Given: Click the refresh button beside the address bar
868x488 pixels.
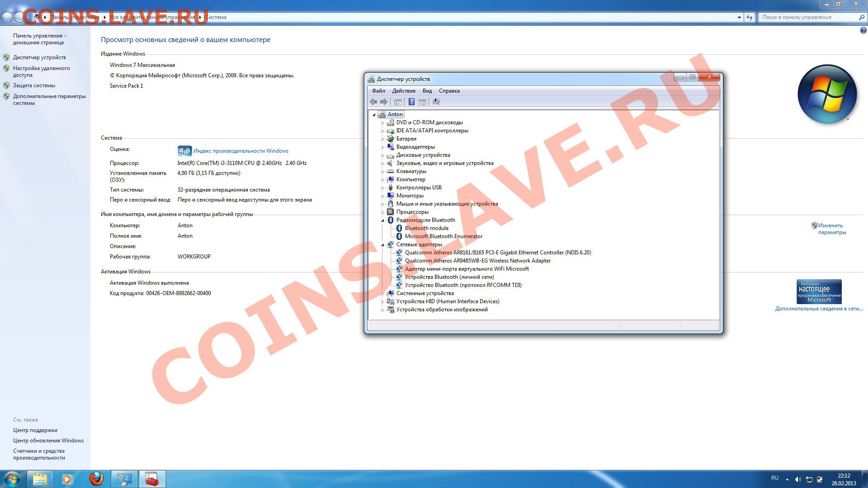Looking at the screenshot, I should (x=750, y=17).
